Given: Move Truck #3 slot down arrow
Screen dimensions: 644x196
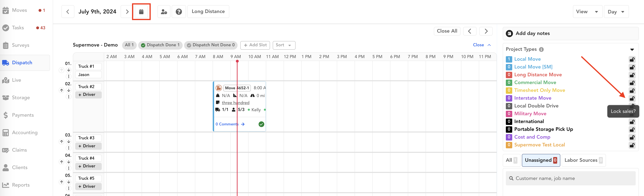Looking at the screenshot, I should click(69, 142).
